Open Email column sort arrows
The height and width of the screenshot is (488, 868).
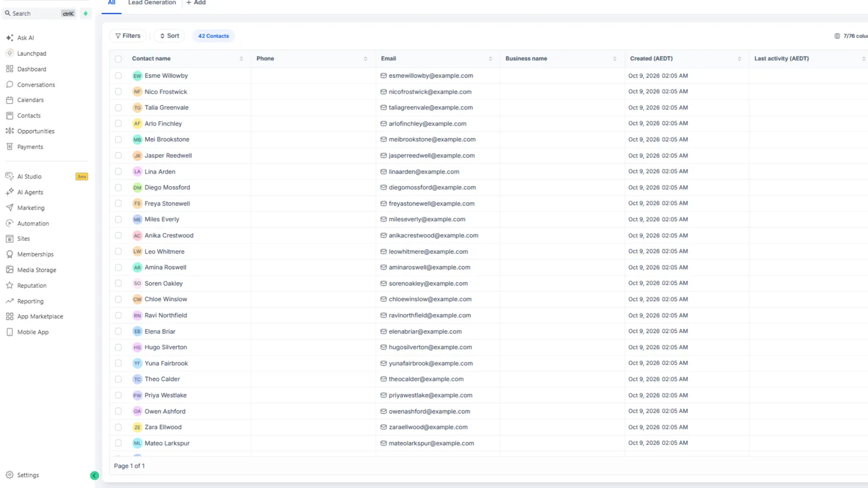coord(490,59)
